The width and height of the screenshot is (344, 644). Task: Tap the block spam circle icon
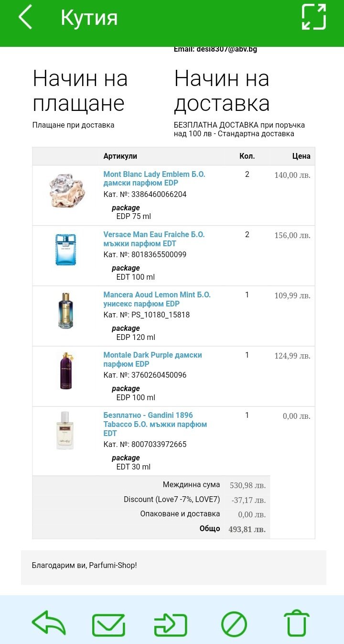(x=234, y=624)
